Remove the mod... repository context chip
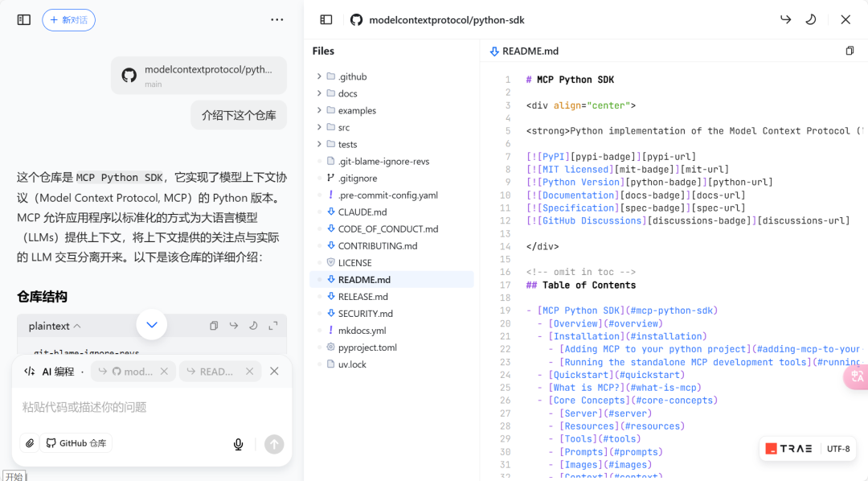The width and height of the screenshot is (868, 481). (x=164, y=372)
